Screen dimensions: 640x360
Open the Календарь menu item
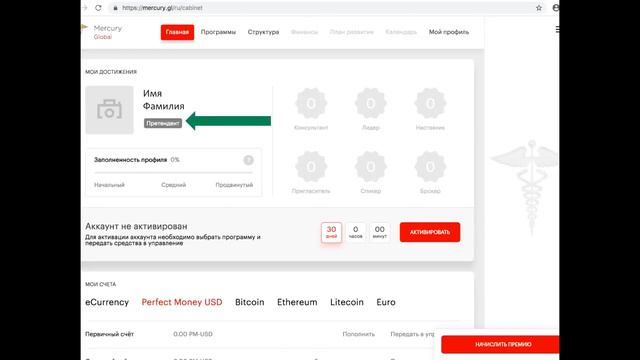(x=401, y=32)
